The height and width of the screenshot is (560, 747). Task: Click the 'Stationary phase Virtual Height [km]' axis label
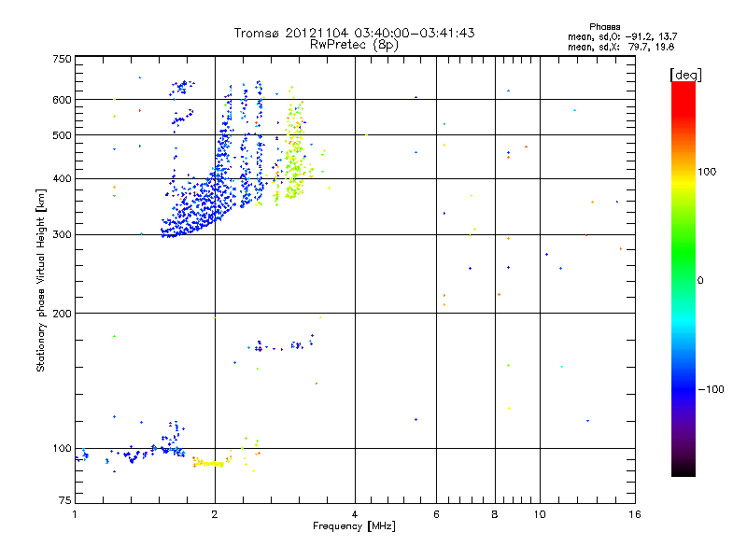point(41,280)
